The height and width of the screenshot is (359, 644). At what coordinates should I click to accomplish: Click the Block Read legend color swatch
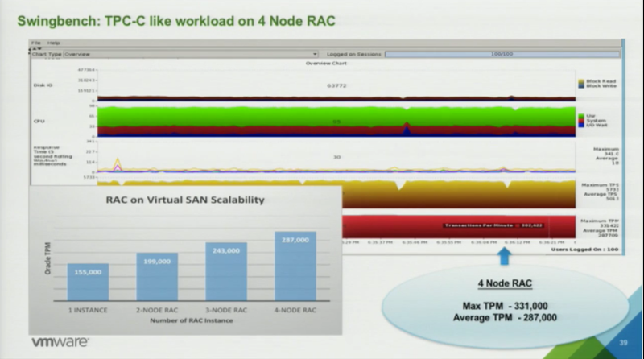pos(581,81)
